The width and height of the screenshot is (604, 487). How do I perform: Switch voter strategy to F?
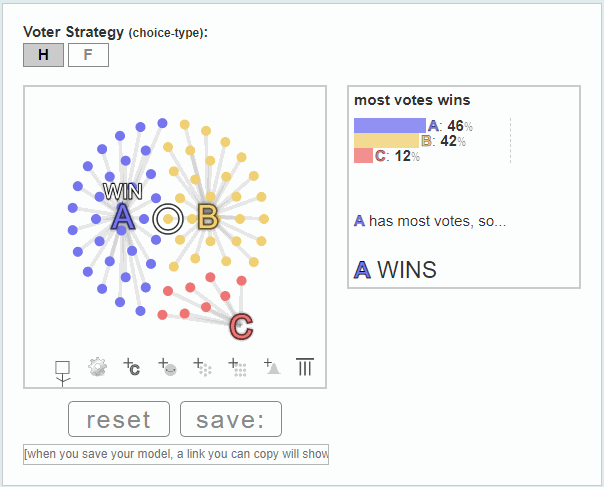88,55
